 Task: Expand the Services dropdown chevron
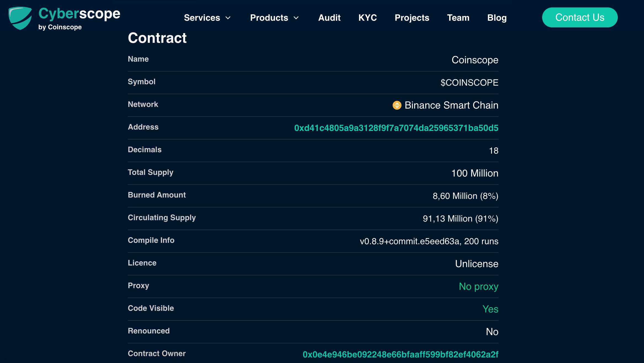[x=228, y=18]
